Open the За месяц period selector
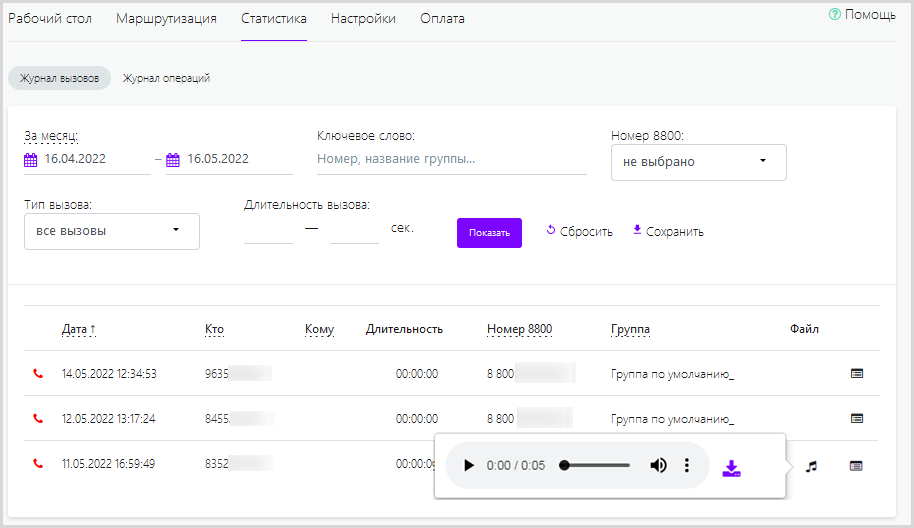Image resolution: width=914 pixels, height=528 pixels. tap(51, 136)
